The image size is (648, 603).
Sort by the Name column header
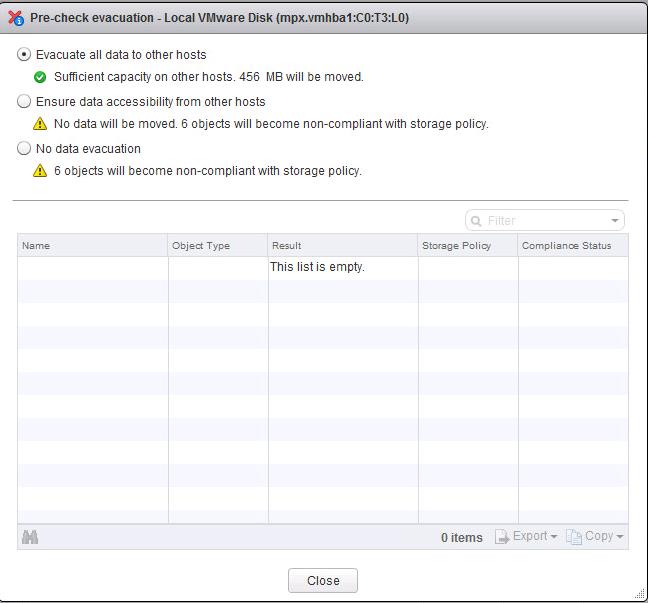click(93, 245)
